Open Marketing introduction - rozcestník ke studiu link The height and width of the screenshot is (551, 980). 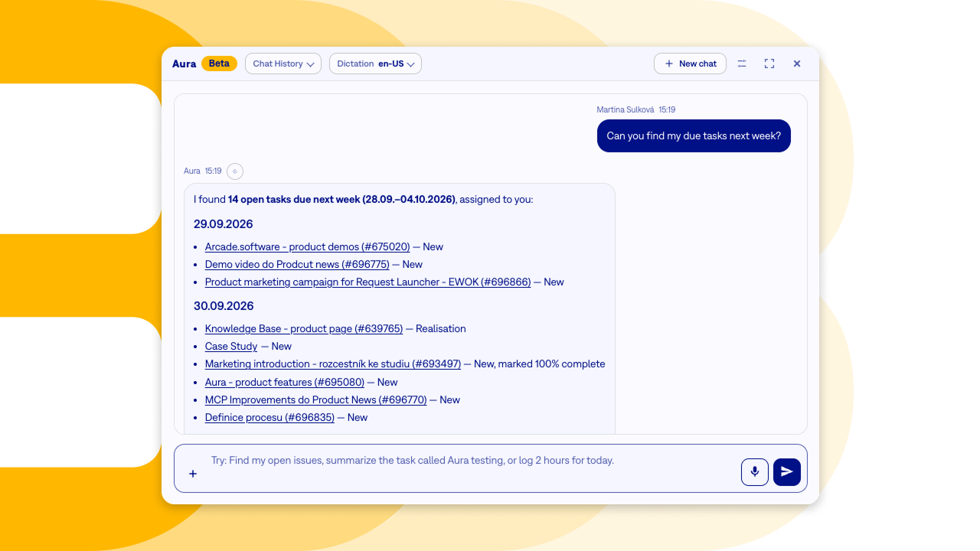[x=333, y=364]
